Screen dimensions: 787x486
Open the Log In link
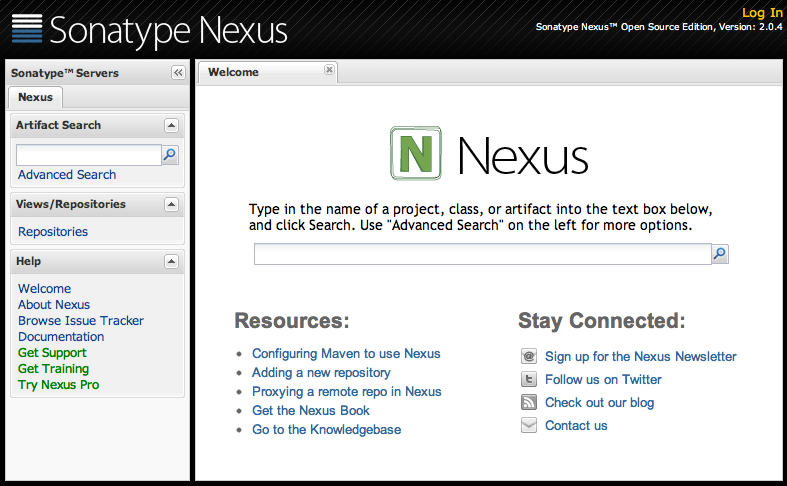coord(762,12)
